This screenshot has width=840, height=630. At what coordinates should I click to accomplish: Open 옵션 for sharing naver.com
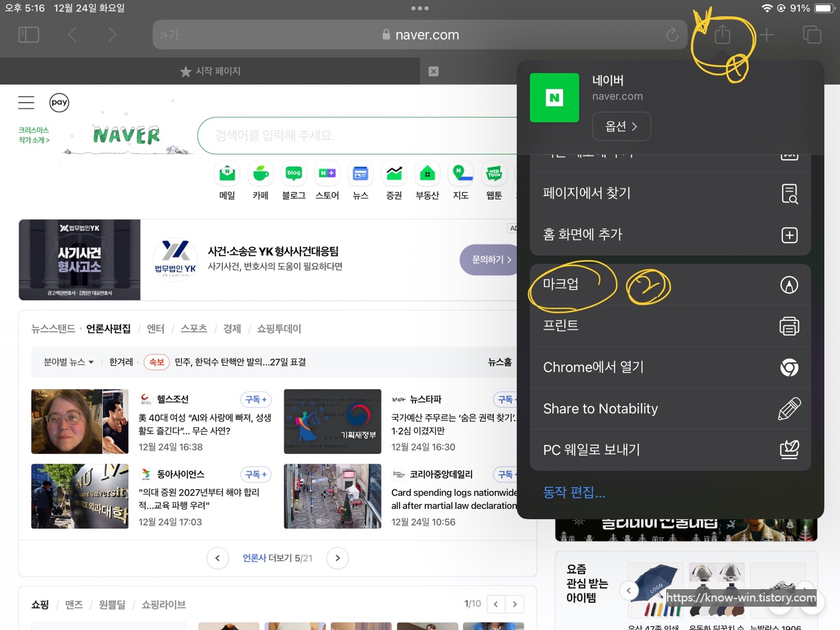pyautogui.click(x=621, y=126)
